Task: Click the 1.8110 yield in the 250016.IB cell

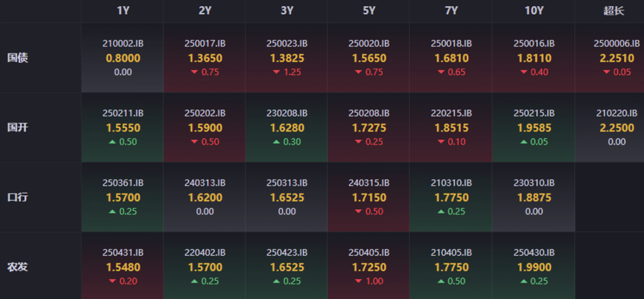Action: coord(534,58)
